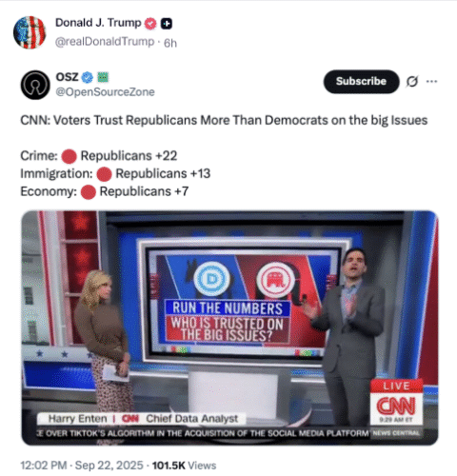Viewport: 457px width, 476px height.
Task: Open the three-dot more options menu
Action: (431, 82)
